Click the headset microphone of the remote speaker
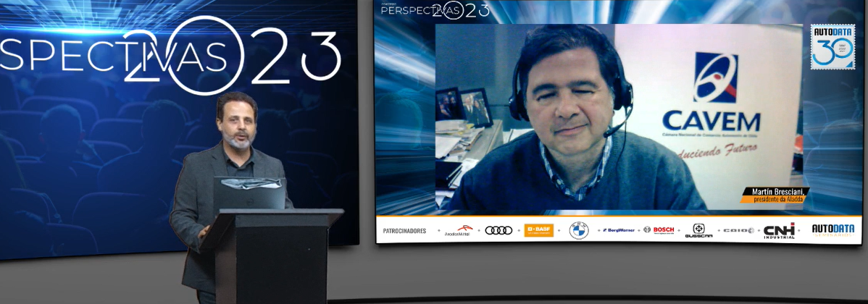This screenshot has height=304, width=868. point(617,130)
